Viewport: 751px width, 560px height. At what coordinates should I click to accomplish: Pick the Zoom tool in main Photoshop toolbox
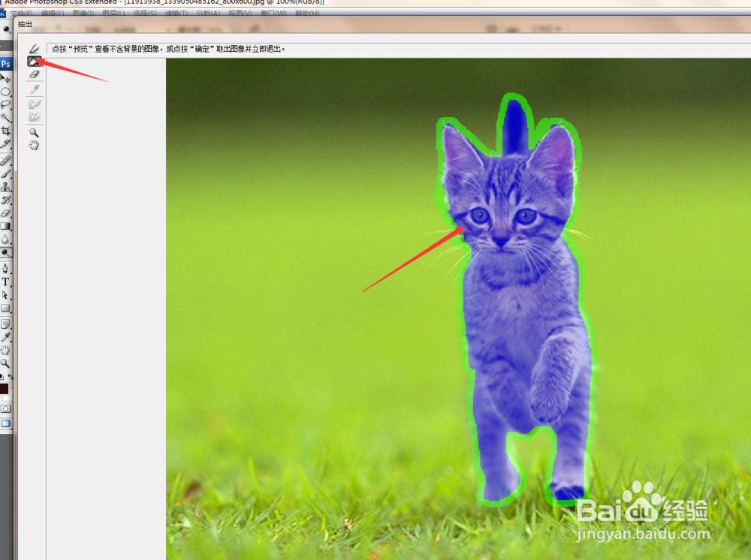[6, 363]
